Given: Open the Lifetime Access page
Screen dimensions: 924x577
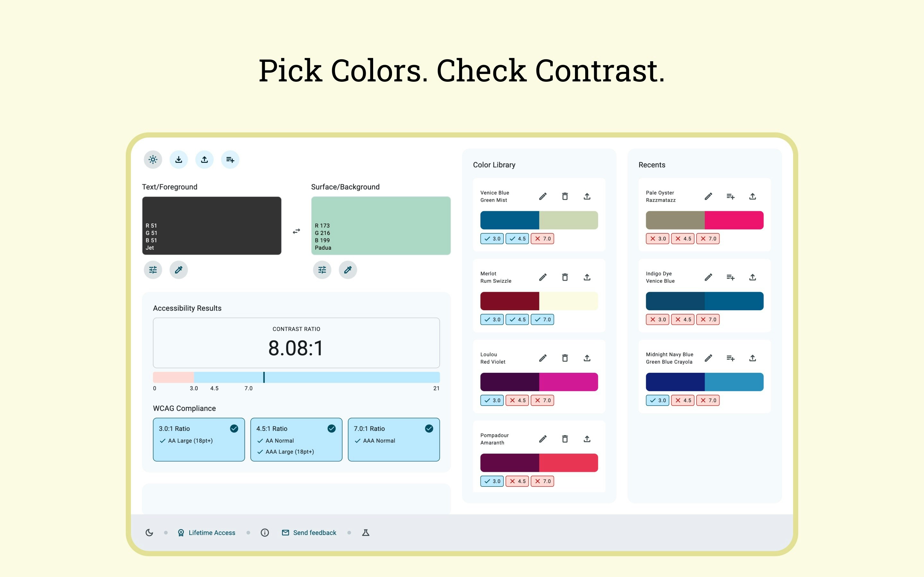Looking at the screenshot, I should (x=211, y=532).
